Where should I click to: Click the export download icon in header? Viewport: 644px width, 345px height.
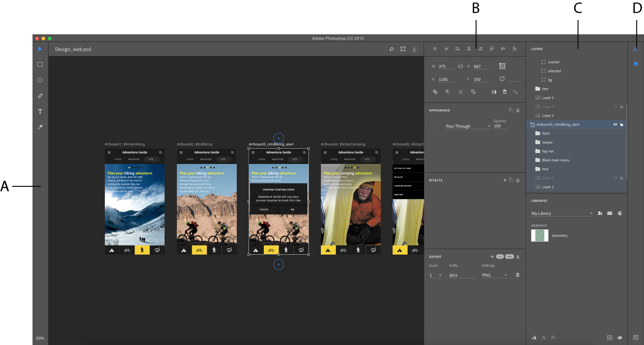[x=414, y=49]
